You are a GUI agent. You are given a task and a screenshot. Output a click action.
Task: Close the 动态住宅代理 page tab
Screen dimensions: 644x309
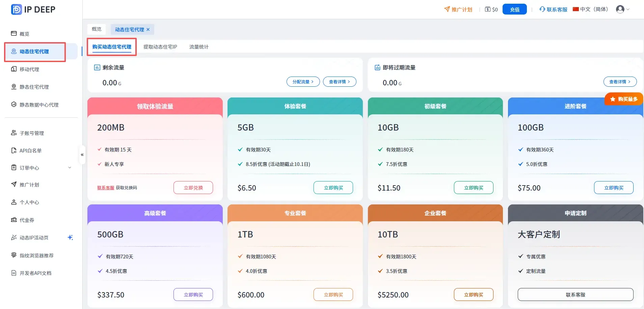pos(148,29)
